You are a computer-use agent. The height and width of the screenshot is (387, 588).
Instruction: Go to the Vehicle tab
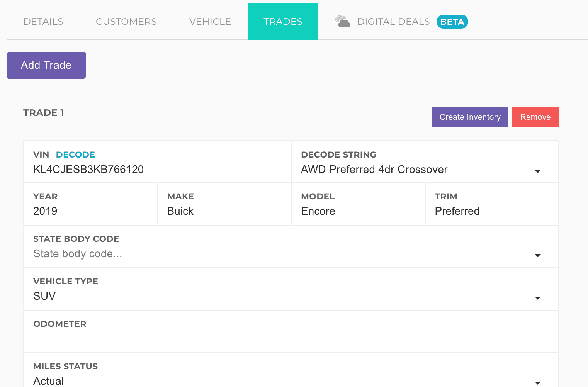210,22
